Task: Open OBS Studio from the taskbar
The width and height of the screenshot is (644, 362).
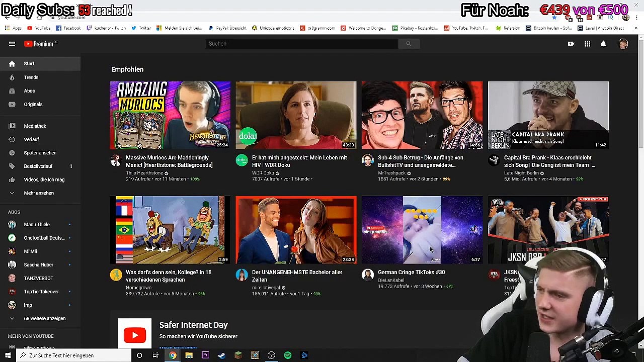Action: coord(271,355)
